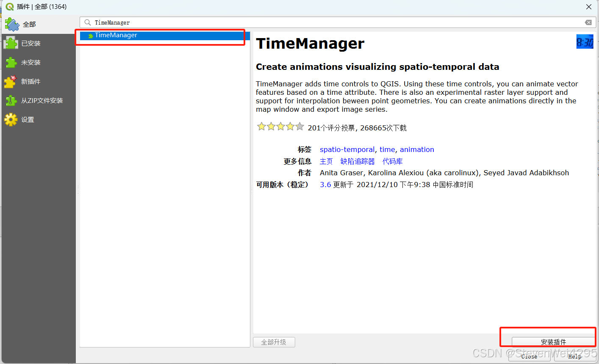Screen dimensions: 599x364
Task: Click the green plugin icon next to TimeManager
Action: tap(90, 36)
